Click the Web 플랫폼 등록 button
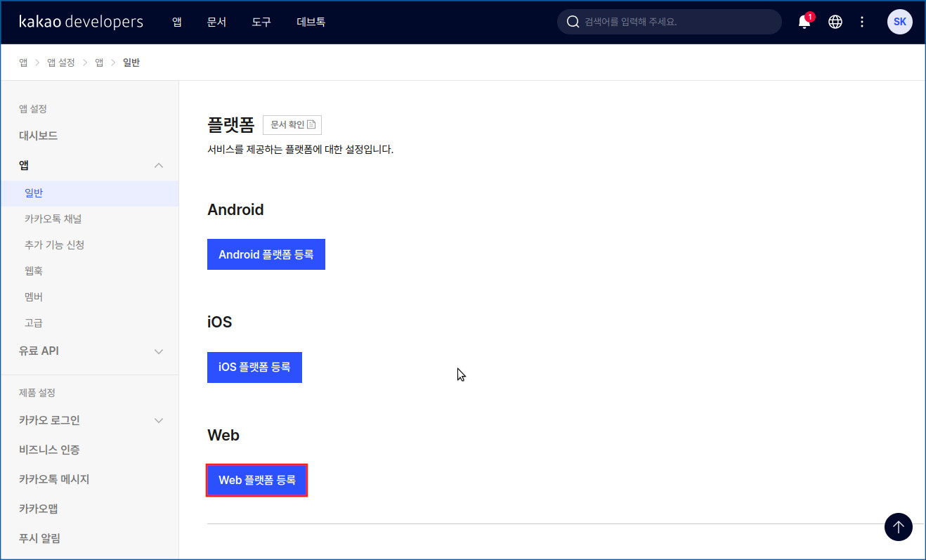Screen dimensions: 926x560 click(x=257, y=481)
